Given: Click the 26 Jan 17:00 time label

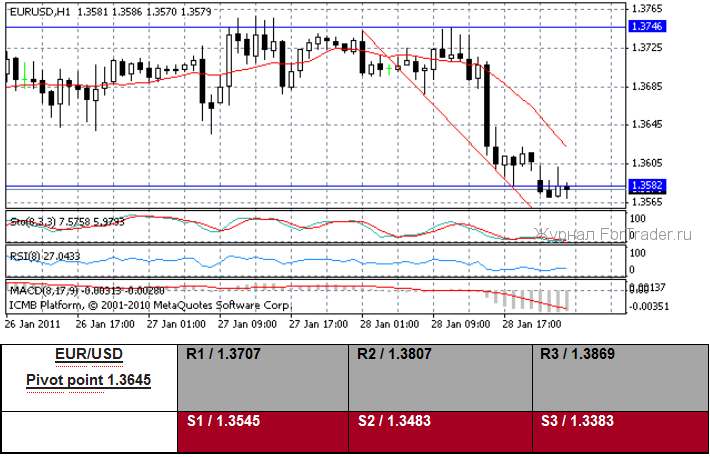Looking at the screenshot, I should [105, 324].
